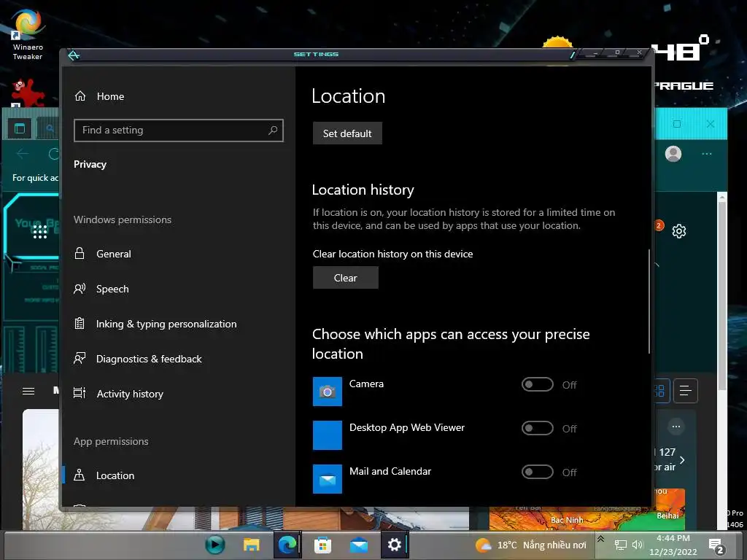Click the Settings window back arrow
This screenshot has width=747, height=560.
[74, 55]
